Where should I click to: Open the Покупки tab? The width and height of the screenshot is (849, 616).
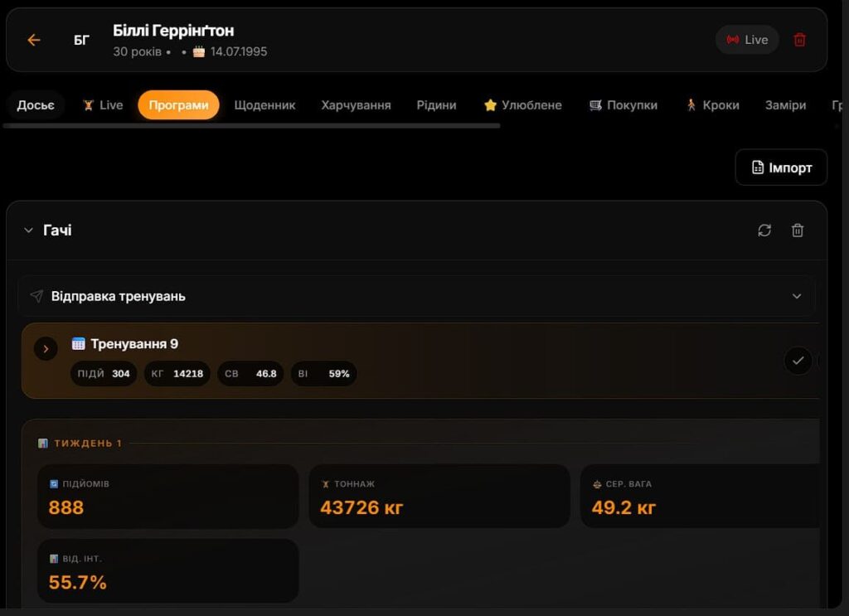(623, 105)
